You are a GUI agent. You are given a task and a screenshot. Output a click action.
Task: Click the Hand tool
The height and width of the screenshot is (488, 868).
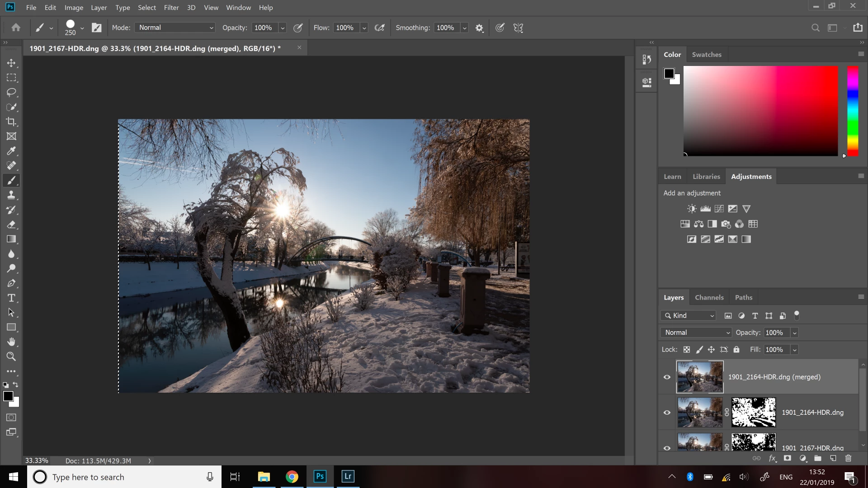coord(11,342)
